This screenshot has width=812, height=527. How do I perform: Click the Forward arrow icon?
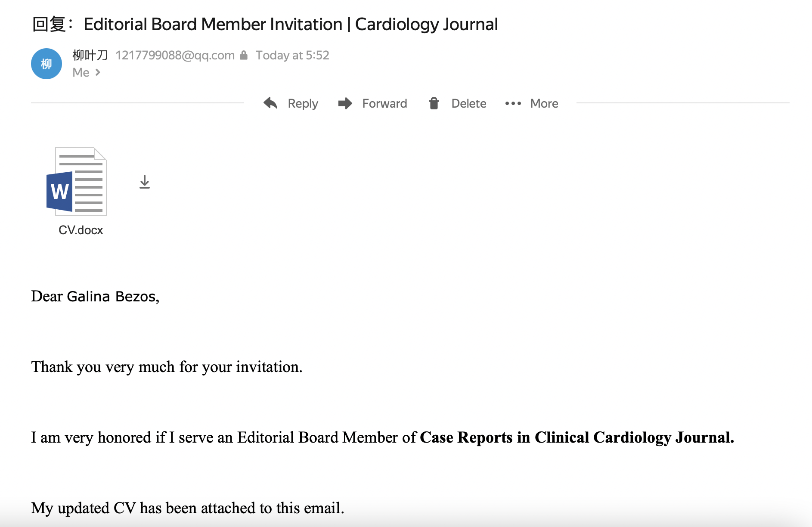345,103
